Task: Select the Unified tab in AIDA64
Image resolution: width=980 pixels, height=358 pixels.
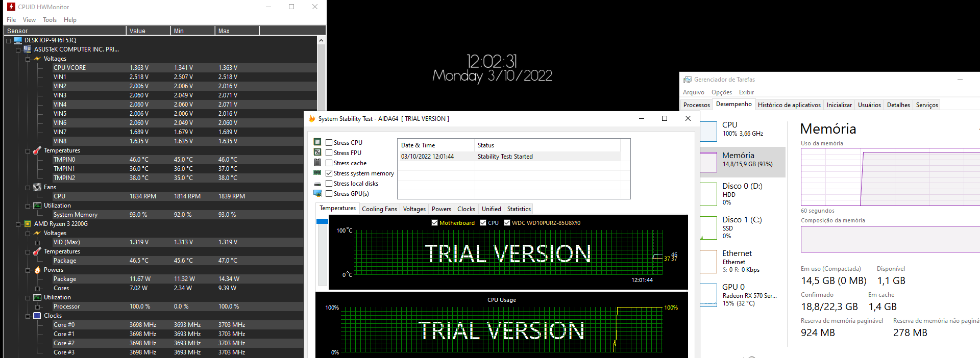Action: pos(491,209)
